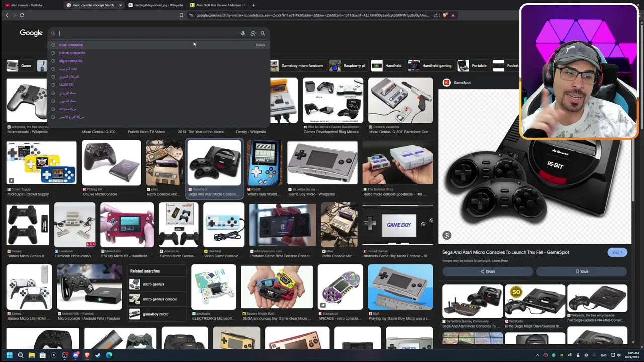Open the 'ESPlay Micro V2' MakerFabs thumbnail
This screenshot has width=644, height=362.
click(127, 225)
